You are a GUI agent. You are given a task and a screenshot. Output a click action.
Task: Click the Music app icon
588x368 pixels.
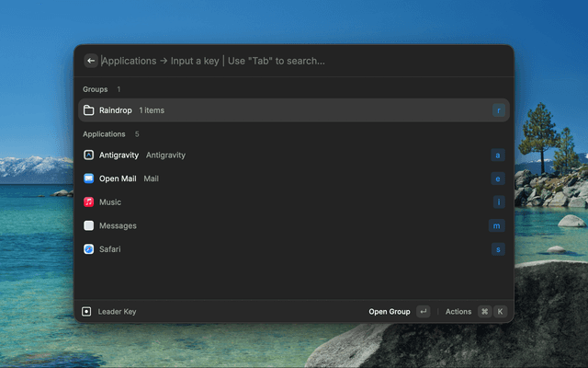(89, 202)
